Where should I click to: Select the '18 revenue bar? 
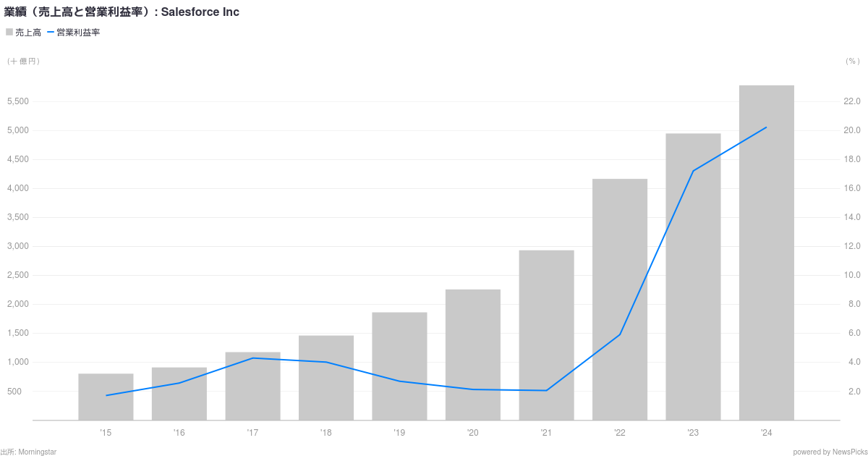pos(326,378)
